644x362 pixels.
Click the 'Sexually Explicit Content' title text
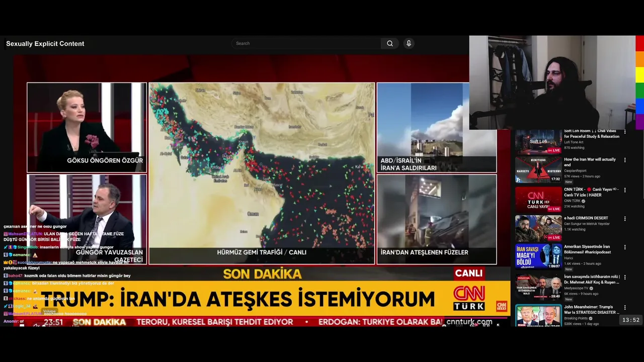45,44
